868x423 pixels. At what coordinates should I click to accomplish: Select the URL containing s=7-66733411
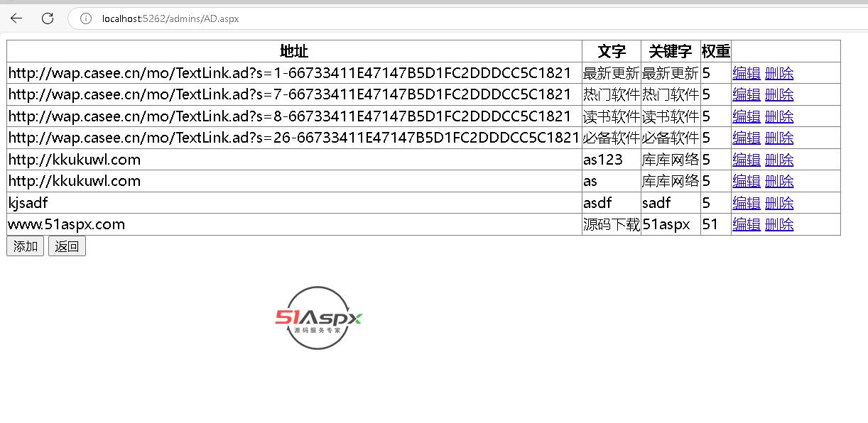pyautogui.click(x=290, y=94)
